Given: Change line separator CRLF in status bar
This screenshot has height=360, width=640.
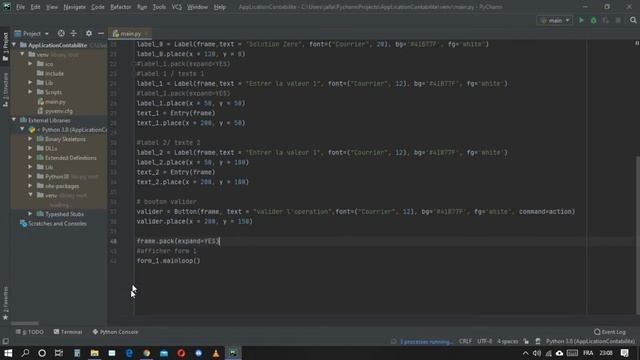Looking at the screenshot, I should 465,341.
